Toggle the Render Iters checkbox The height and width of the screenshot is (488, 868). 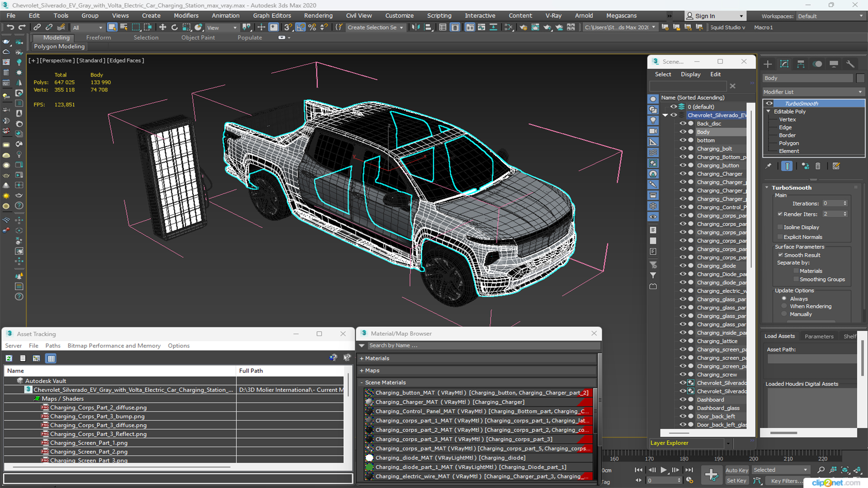pos(780,214)
